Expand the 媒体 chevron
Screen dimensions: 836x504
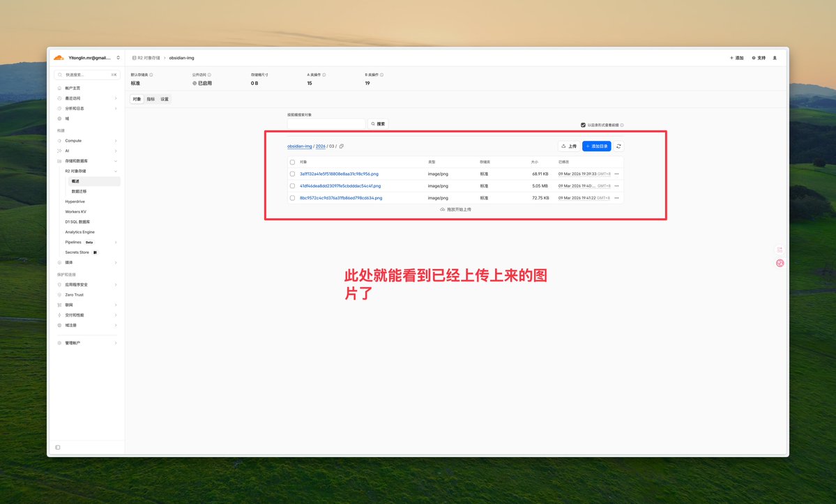point(116,262)
